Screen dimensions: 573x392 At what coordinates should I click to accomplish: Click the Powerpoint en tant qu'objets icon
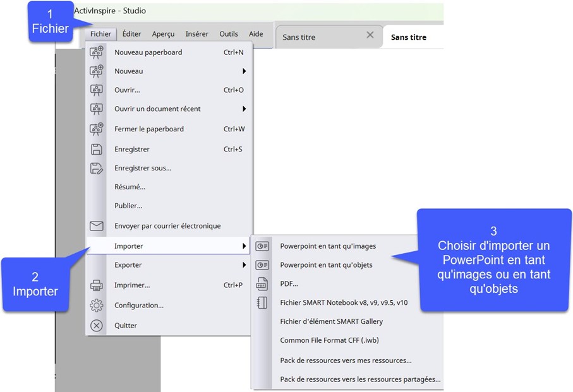(262, 265)
